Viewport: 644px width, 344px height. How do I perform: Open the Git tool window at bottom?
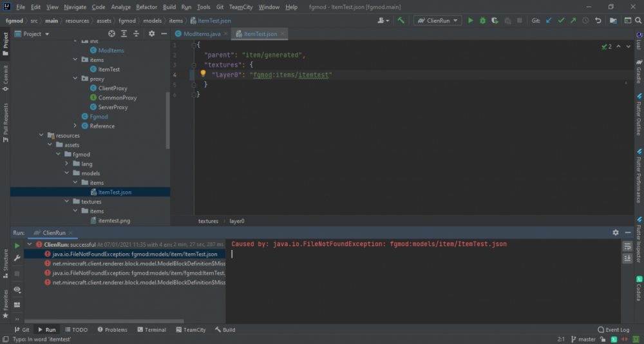coord(22,330)
